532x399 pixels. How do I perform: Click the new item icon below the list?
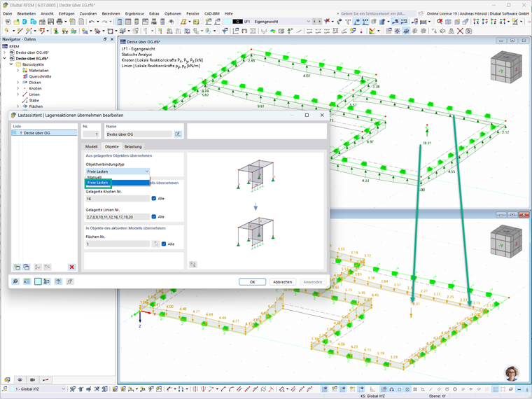(17, 267)
